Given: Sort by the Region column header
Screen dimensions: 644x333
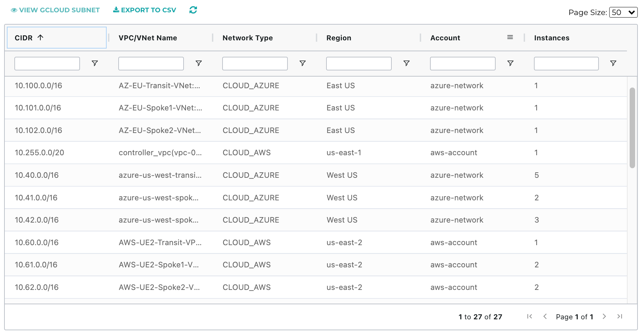Looking at the screenshot, I should [339, 38].
